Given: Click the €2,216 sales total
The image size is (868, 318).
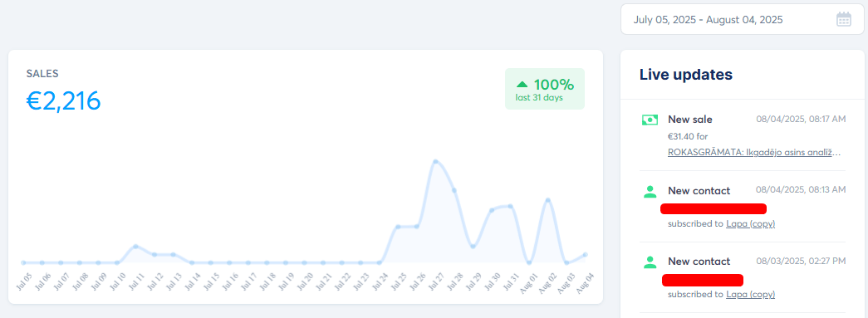Looking at the screenshot, I should 64,100.
